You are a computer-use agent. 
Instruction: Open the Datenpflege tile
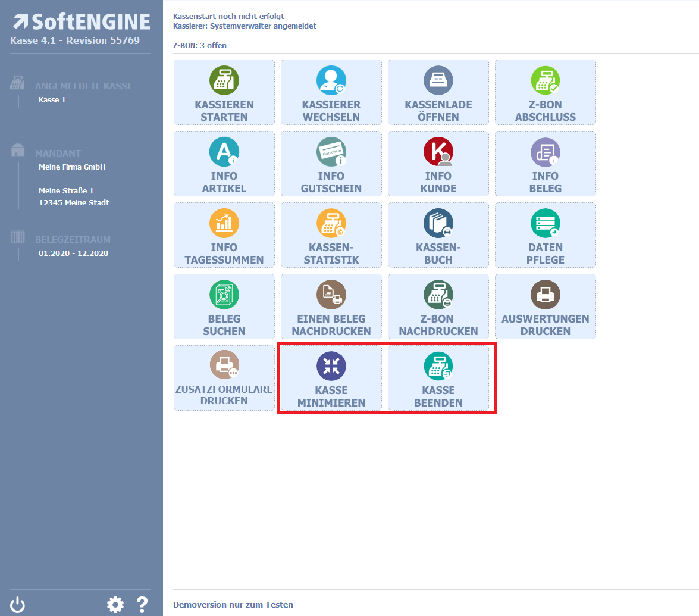[546, 235]
